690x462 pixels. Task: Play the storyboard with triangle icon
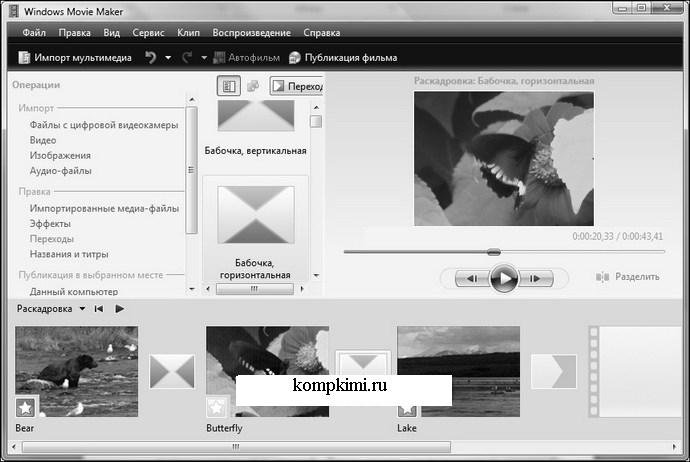(119, 309)
